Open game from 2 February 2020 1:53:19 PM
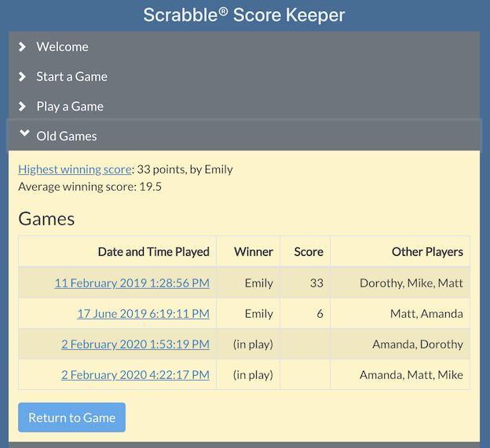This screenshot has width=490, height=448. 135,344
